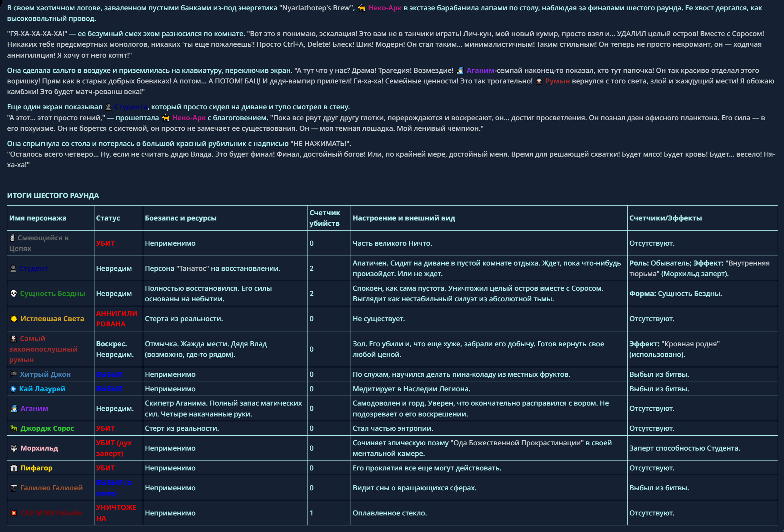Click the cat emoji before прошептала Неко-Арк

(166, 118)
